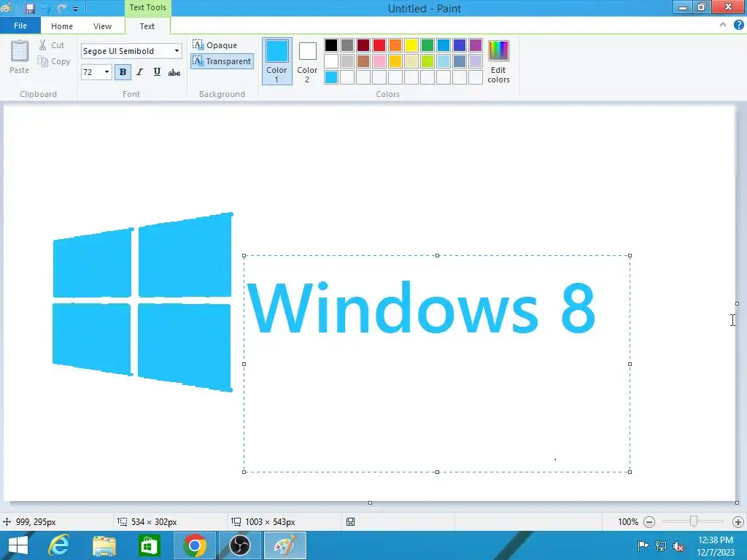Click the clock showing 12:38 PM

[716, 540]
